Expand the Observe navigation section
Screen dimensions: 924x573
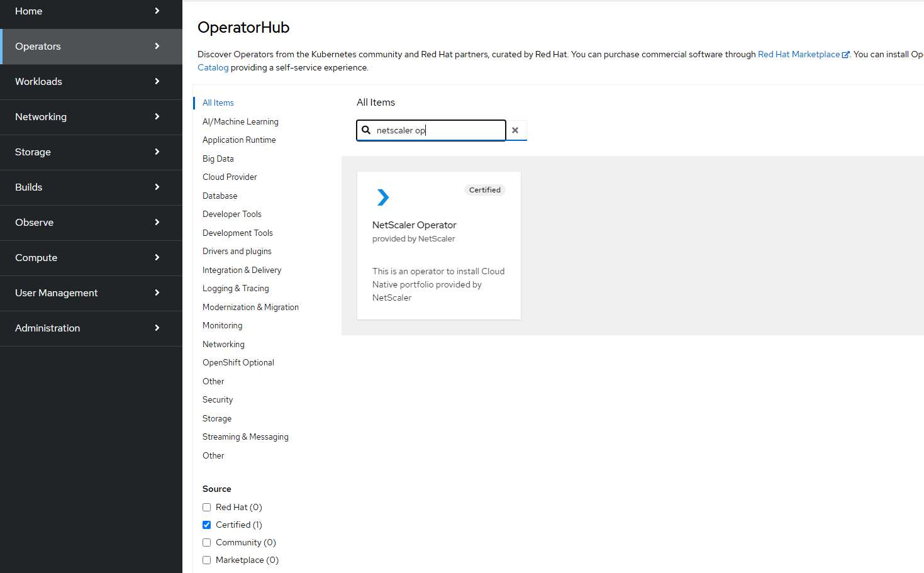click(91, 223)
